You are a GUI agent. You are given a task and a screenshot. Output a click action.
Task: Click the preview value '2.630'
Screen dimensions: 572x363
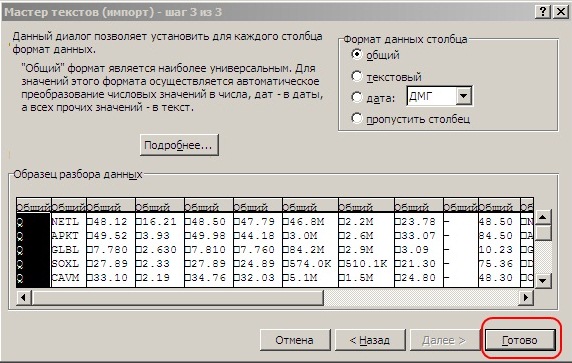click(159, 250)
